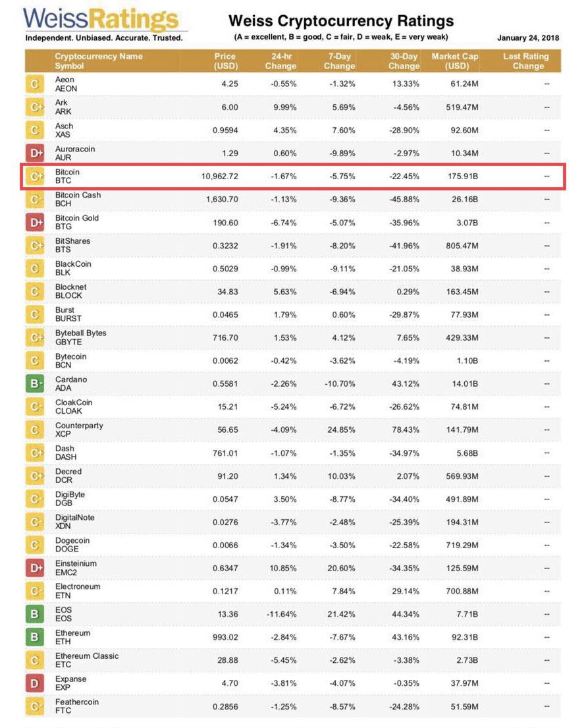The image size is (586, 728).
Task: Click the Weiss Ratings logo
Action: pyautogui.click(x=102, y=20)
